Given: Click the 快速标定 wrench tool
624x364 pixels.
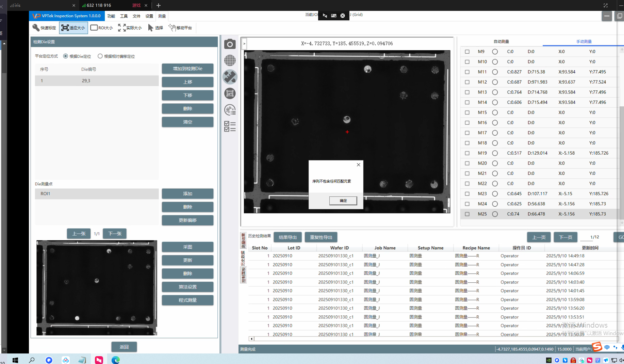Looking at the screenshot, I should [44, 28].
